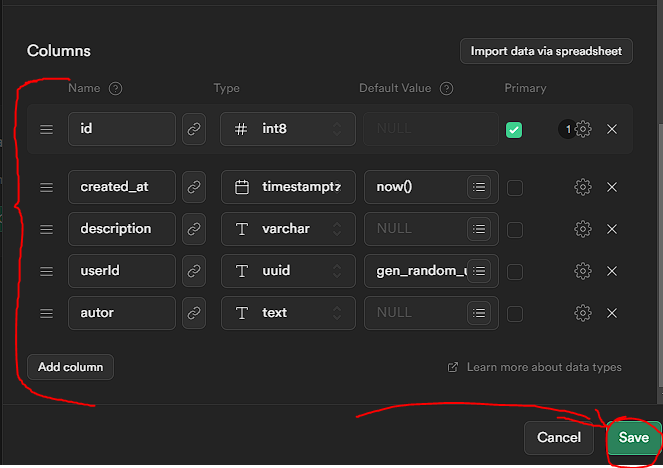663x468 pixels.
Task: Open foreign key link for id column
Action: (x=194, y=129)
